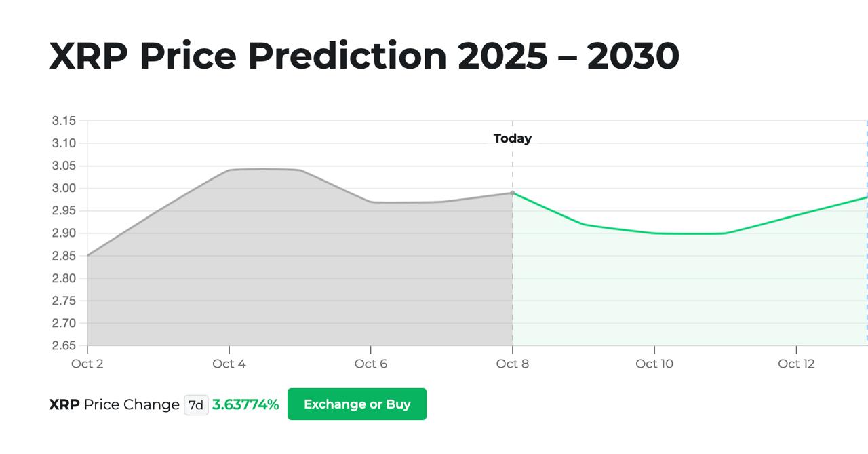Click the 2.85 y-axis value
The image size is (868, 454).
(64, 256)
